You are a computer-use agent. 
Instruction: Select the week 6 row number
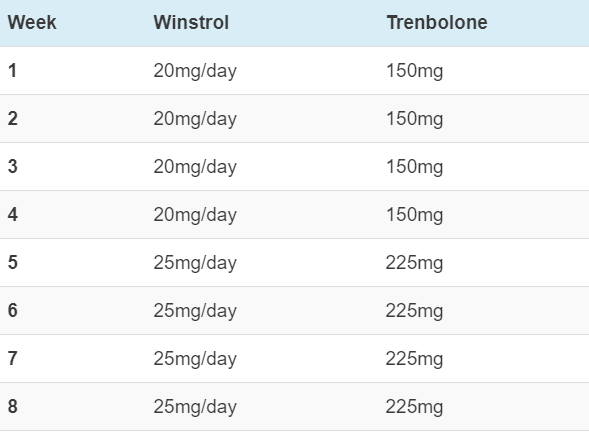12,310
